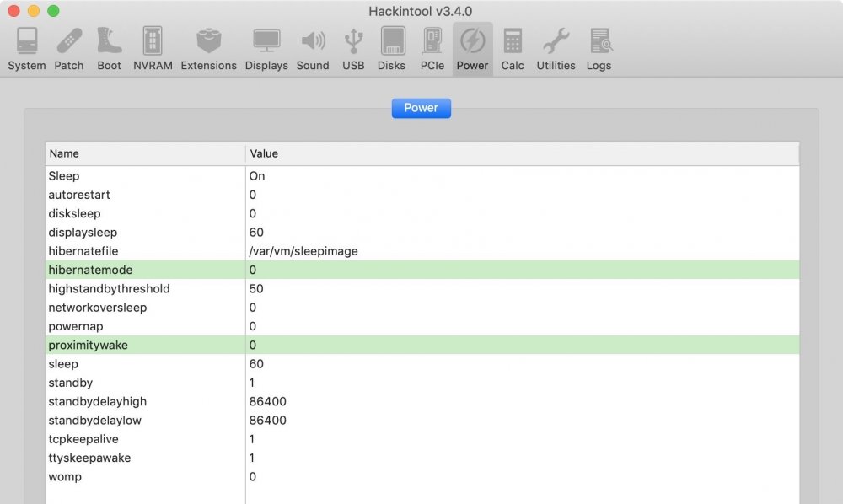The image size is (843, 504).
Task: Click the Value column header
Action: (x=523, y=153)
